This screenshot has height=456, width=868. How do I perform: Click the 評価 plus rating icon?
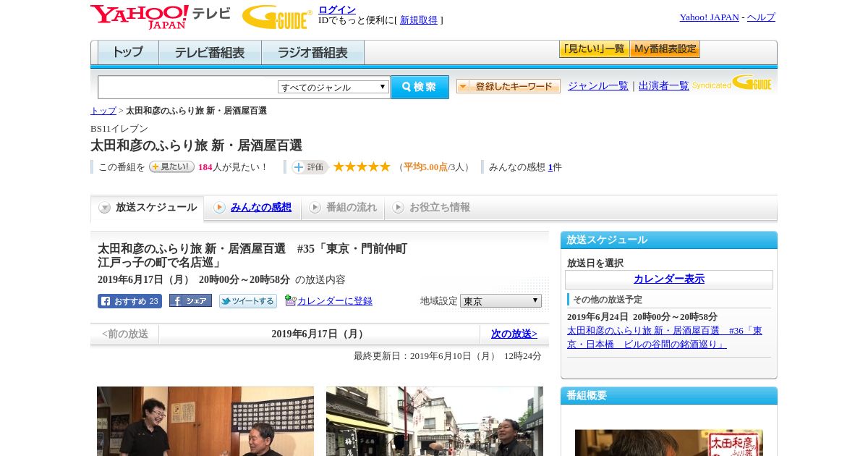point(310,167)
